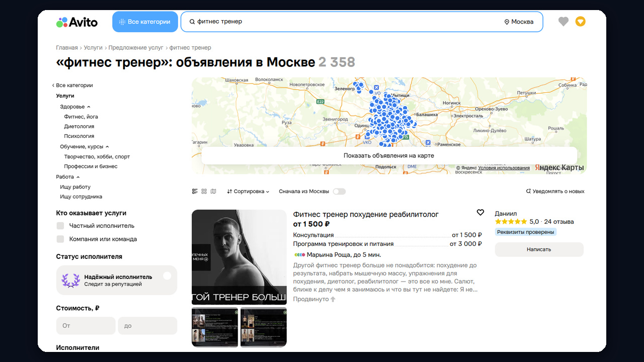The height and width of the screenshot is (362, 644).
Task: Click the Написать button
Action: pos(539,249)
